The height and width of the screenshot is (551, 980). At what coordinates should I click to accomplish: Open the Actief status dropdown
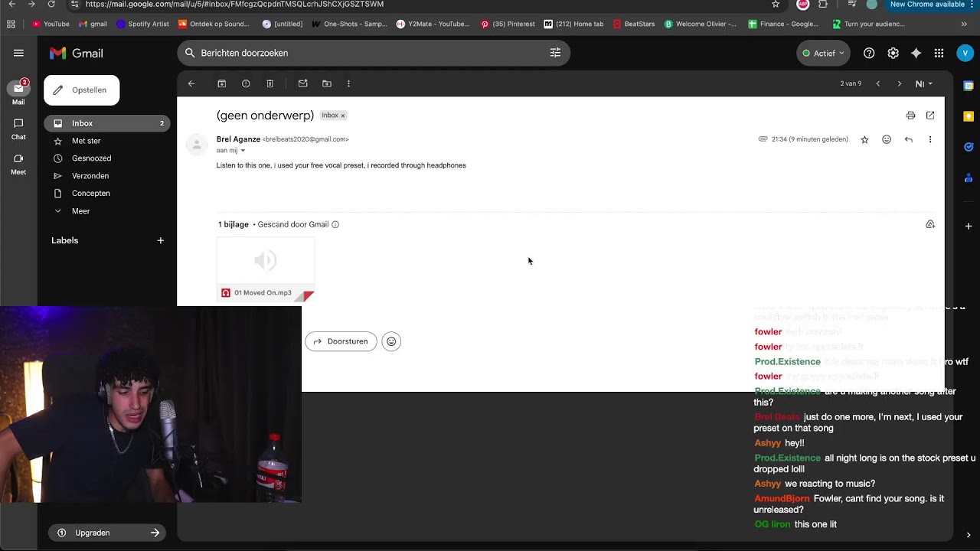tap(823, 53)
